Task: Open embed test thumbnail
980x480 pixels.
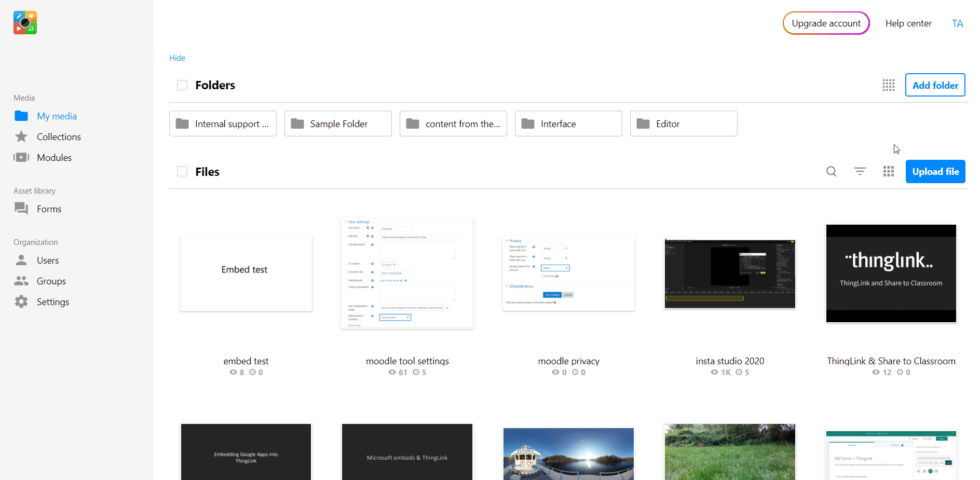Action: pos(246,273)
